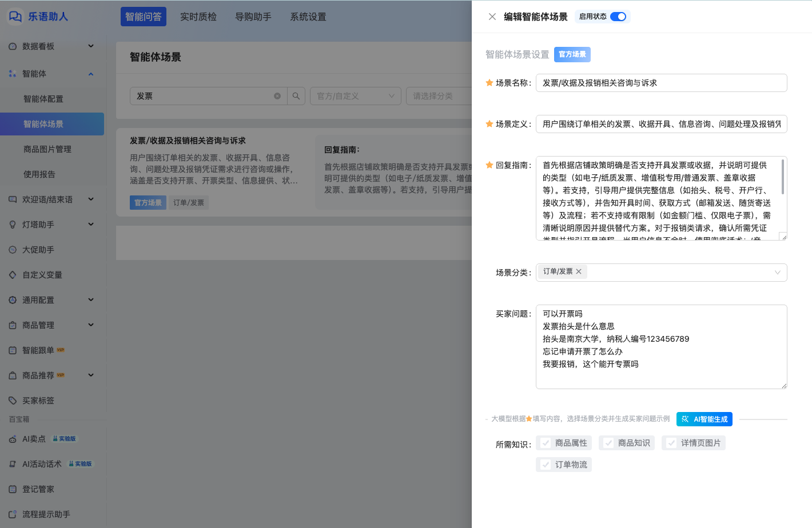
Task: Open 自定义变量 in the sidebar
Action: (42, 275)
